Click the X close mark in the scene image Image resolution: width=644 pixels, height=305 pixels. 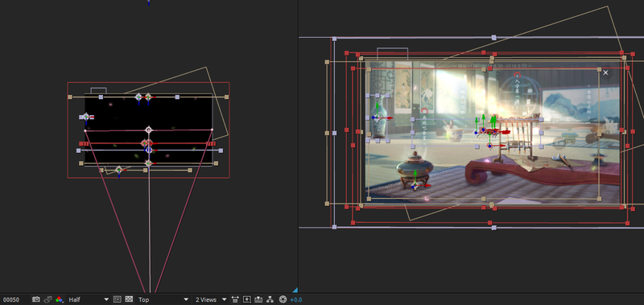[605, 72]
